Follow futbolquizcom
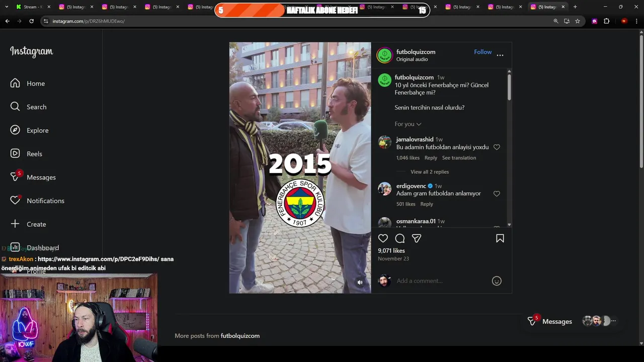Screen dimensions: 644x362 482,52
